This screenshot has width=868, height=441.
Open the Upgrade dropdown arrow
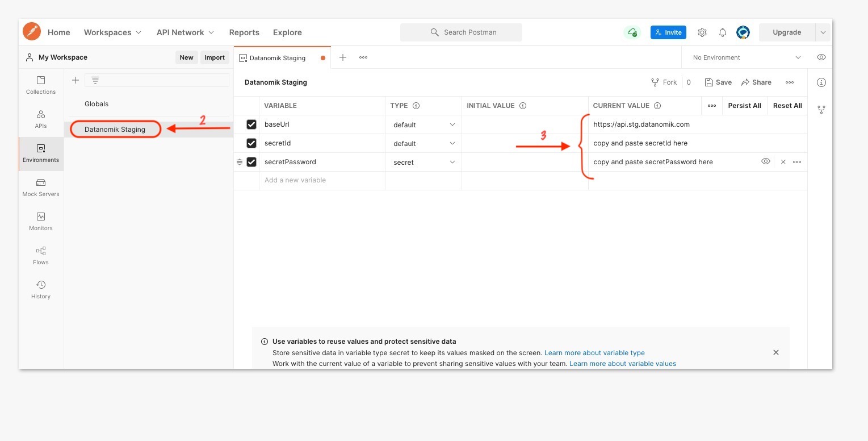point(823,32)
